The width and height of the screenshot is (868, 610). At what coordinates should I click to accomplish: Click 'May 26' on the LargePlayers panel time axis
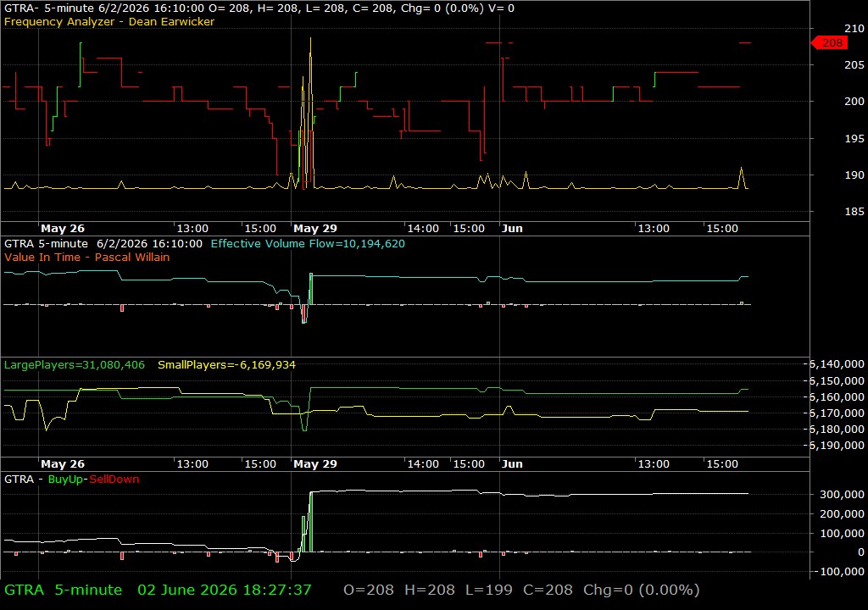63,464
